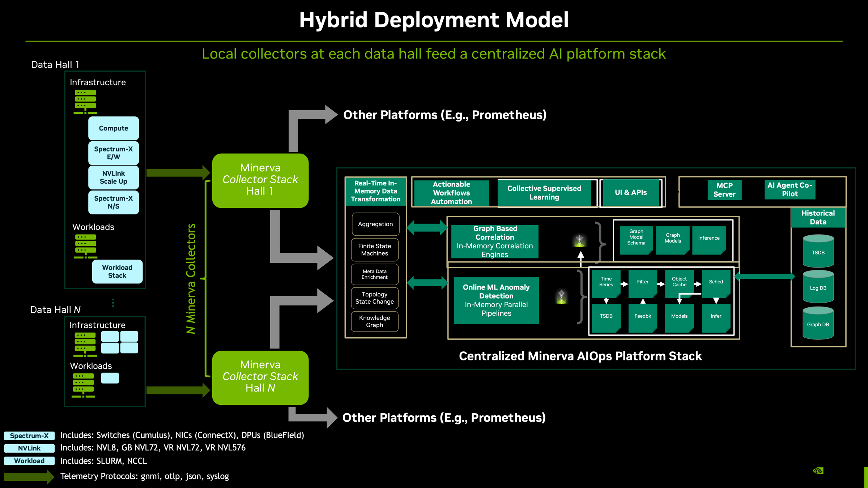Click the Sched pipeline block
This screenshot has width=868, height=488.
pyautogui.click(x=716, y=284)
